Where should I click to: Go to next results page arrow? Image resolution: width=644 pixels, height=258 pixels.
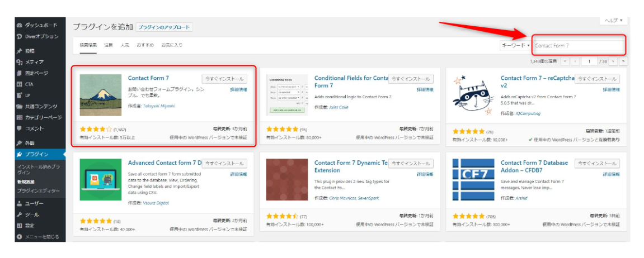613,61
